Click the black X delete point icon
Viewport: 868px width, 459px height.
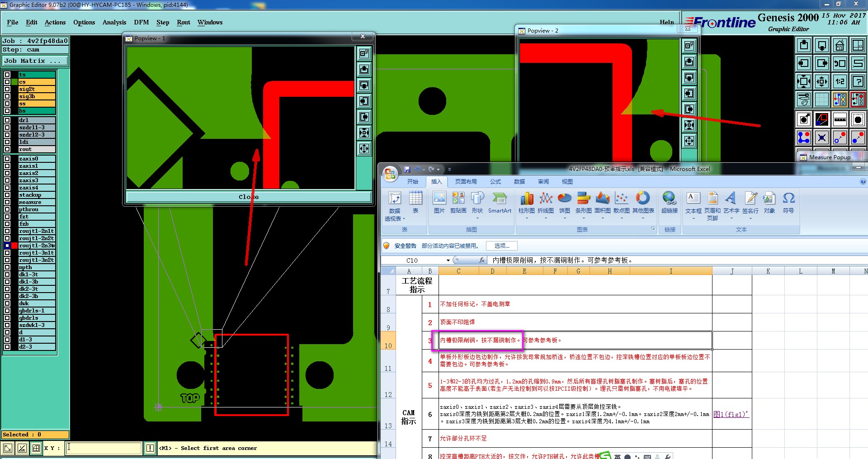pyautogui.click(x=822, y=137)
